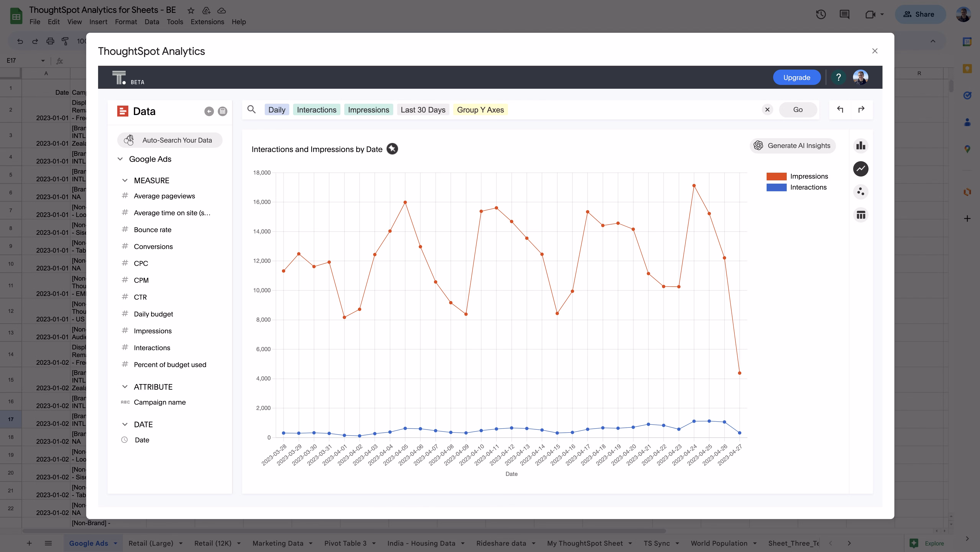Screen dimensions: 980x552
Task: Open the File menu
Action: pyautogui.click(x=35, y=22)
